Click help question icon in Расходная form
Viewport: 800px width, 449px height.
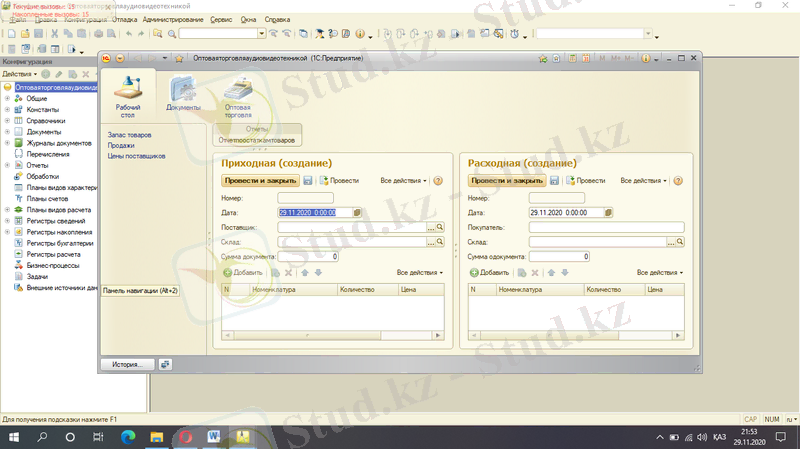coord(677,181)
